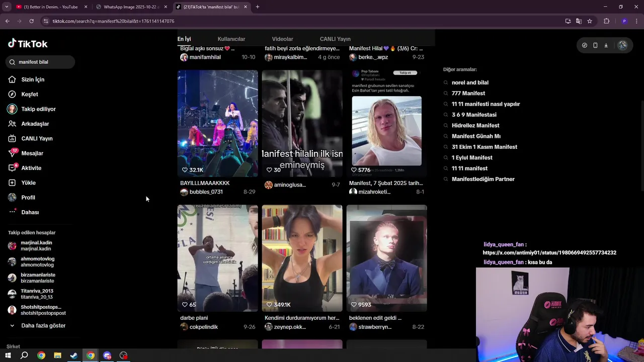Click the desktop app download icon

pos(606,45)
